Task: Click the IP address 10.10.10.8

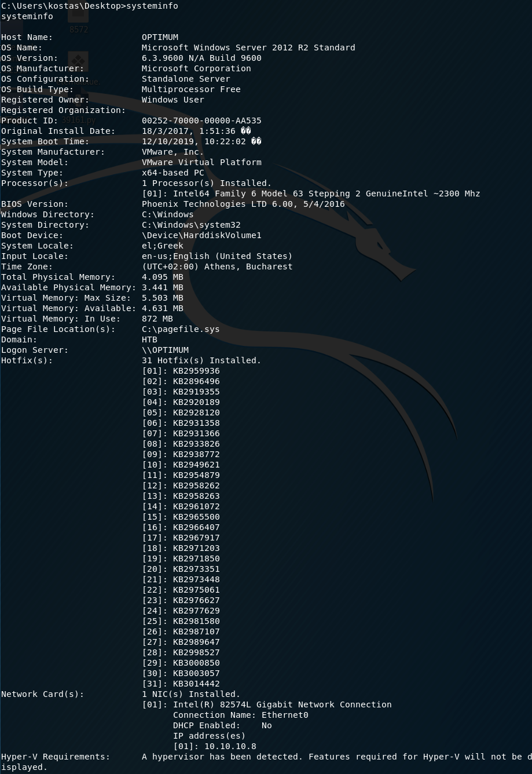Action: (x=214, y=746)
